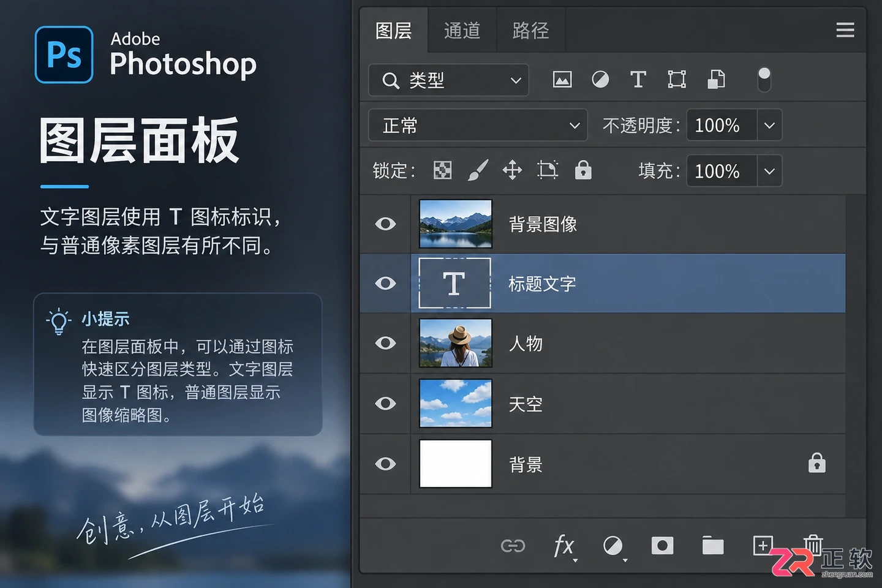Create new fill or adjustment layer
Viewport: 882px width, 588px height.
(x=614, y=546)
